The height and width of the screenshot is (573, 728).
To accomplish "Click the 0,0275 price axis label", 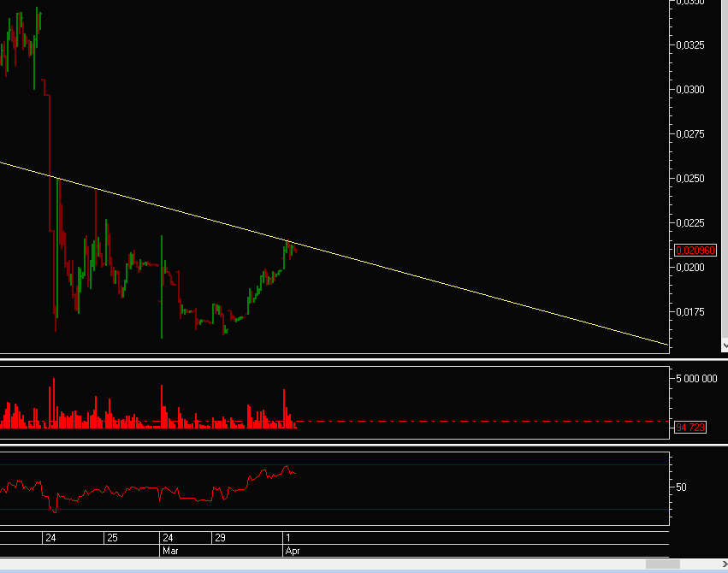I will [690, 134].
